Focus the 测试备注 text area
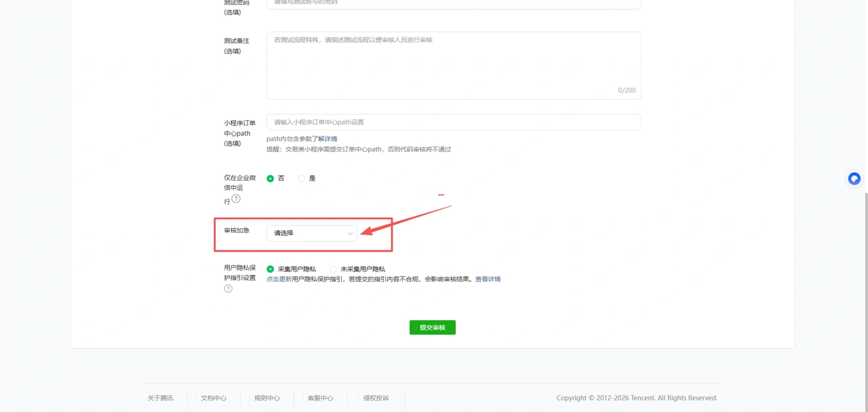Image resolution: width=868 pixels, height=412 pixels. pyautogui.click(x=454, y=65)
